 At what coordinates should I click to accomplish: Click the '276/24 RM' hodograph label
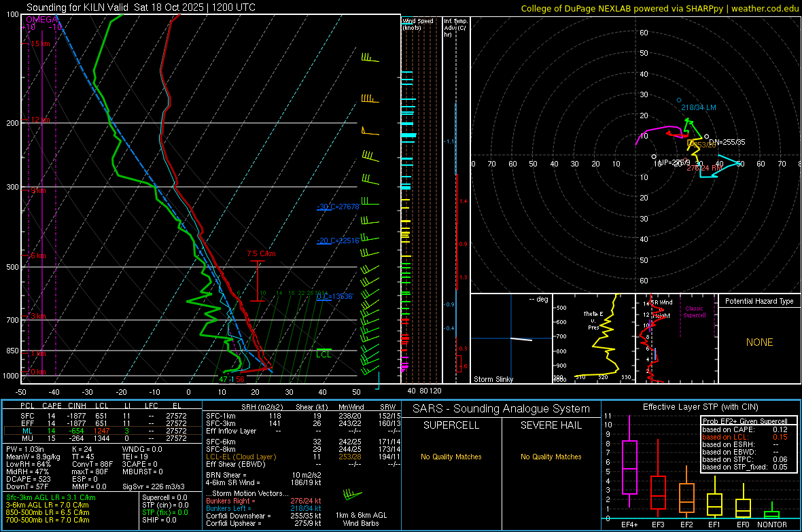(x=704, y=168)
